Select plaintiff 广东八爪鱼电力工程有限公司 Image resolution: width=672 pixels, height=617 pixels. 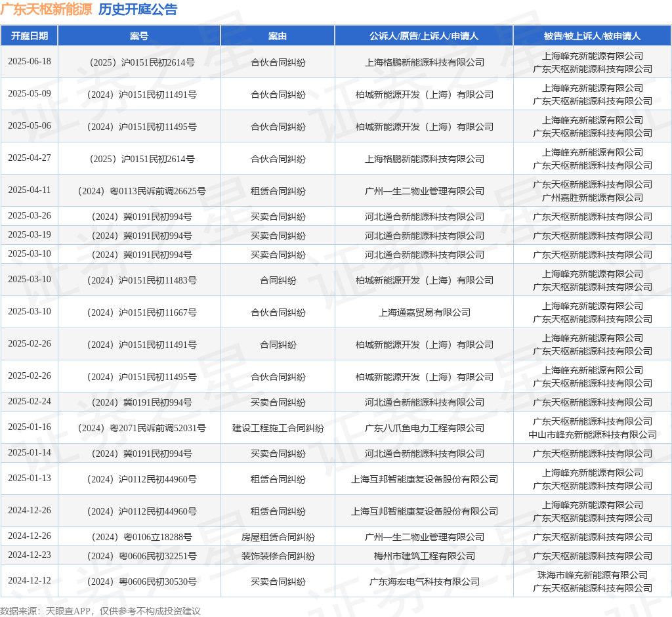(425, 428)
